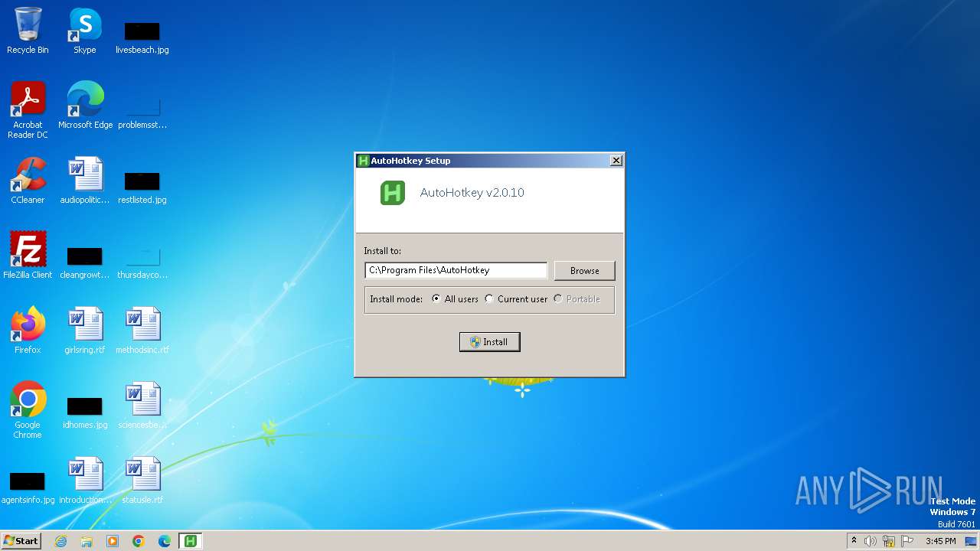Select the introduction document icon
This screenshot has height=551, width=980.
tap(85, 481)
